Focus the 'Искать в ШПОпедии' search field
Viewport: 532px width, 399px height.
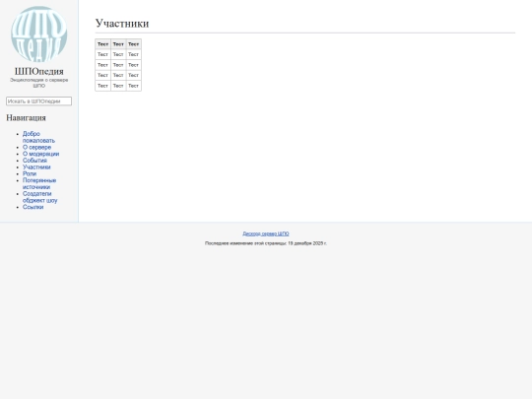39,101
